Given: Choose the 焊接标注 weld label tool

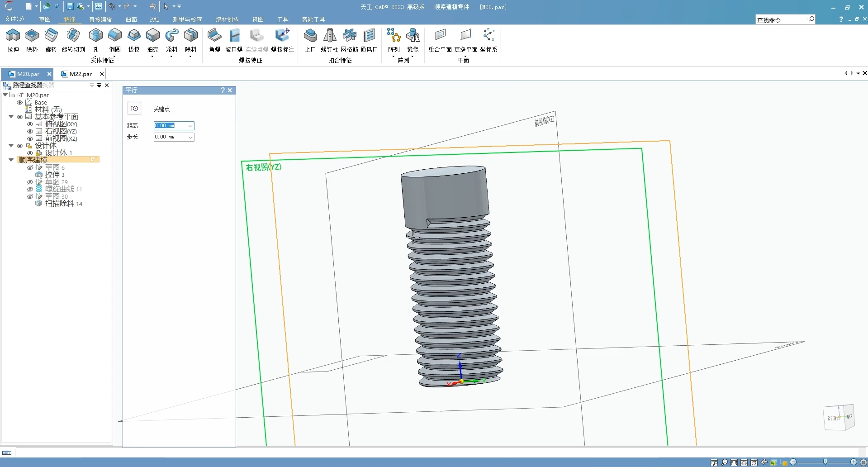Looking at the screenshot, I should click(x=283, y=40).
